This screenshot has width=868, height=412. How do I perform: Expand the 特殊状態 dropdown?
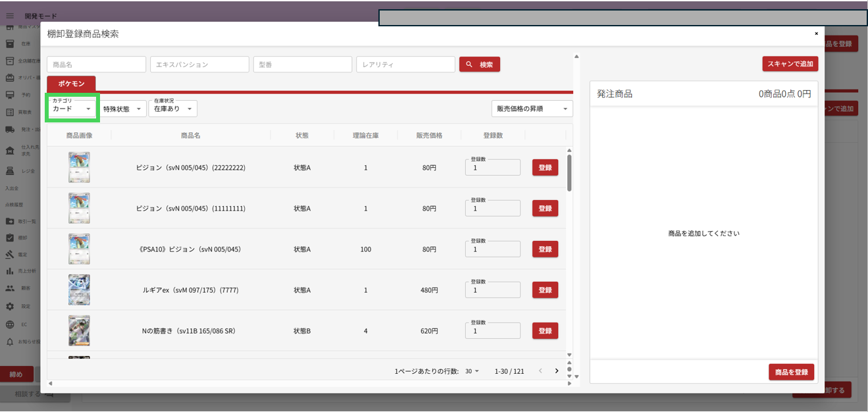click(122, 109)
